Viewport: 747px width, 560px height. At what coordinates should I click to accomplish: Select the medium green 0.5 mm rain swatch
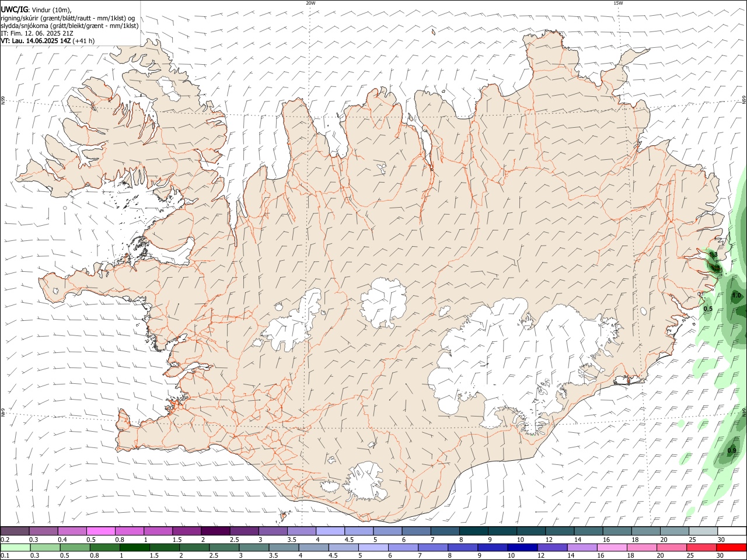pyautogui.click(x=75, y=547)
